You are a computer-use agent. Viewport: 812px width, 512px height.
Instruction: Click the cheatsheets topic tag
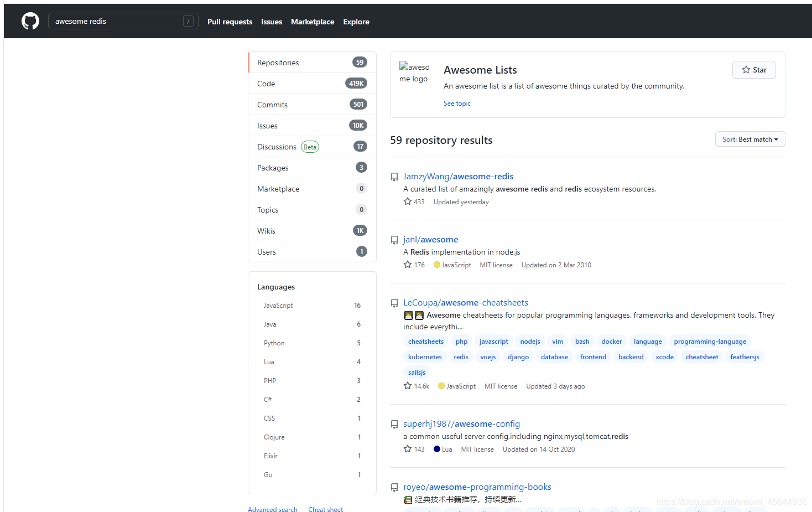[x=426, y=342]
